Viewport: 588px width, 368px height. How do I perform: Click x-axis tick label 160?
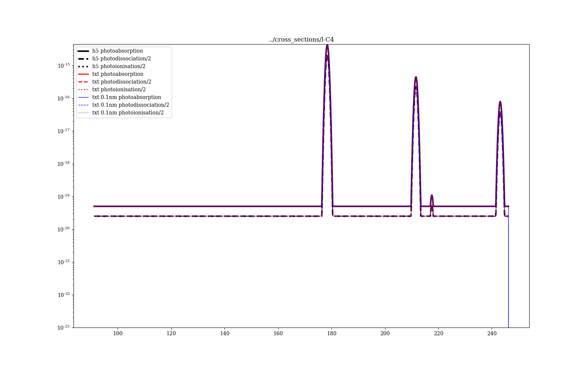(x=278, y=333)
